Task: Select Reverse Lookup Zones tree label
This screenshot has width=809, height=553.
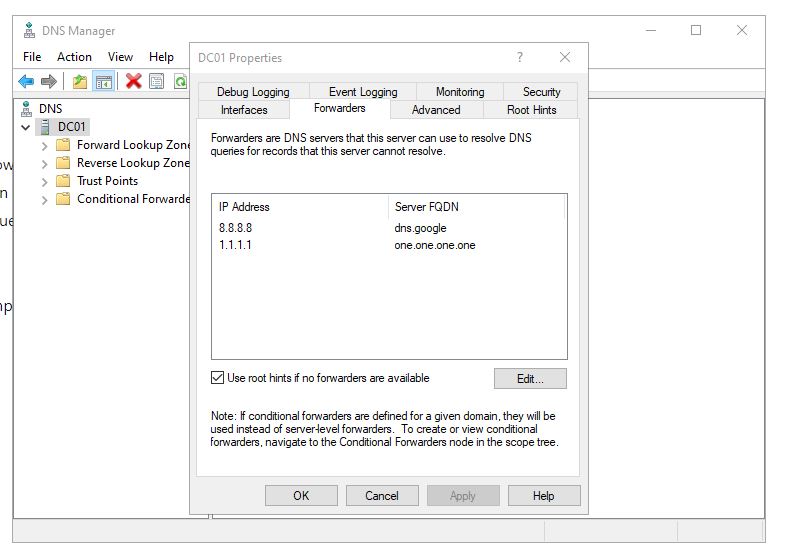Action: coord(133,163)
